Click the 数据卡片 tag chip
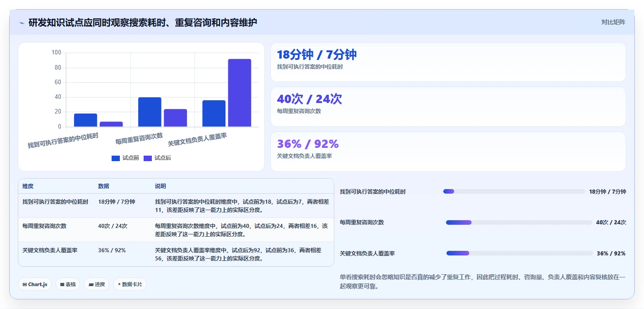Viewport: 644px width, 309px height. pos(130,284)
